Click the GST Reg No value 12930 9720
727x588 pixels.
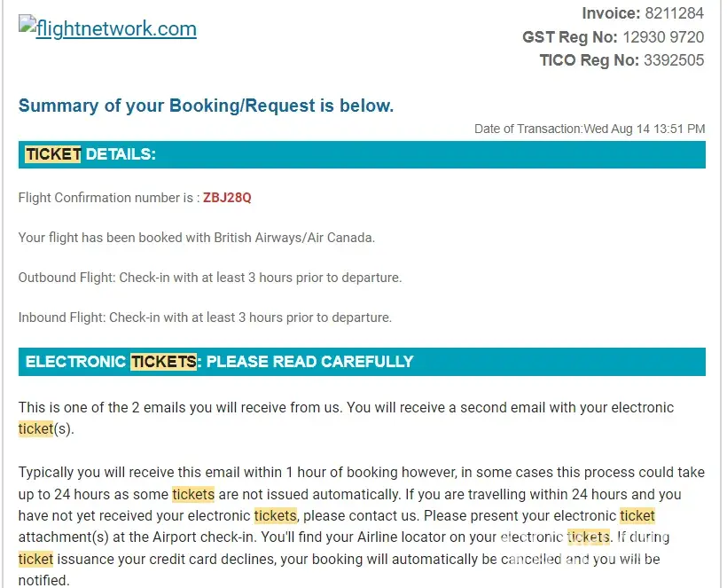click(663, 37)
